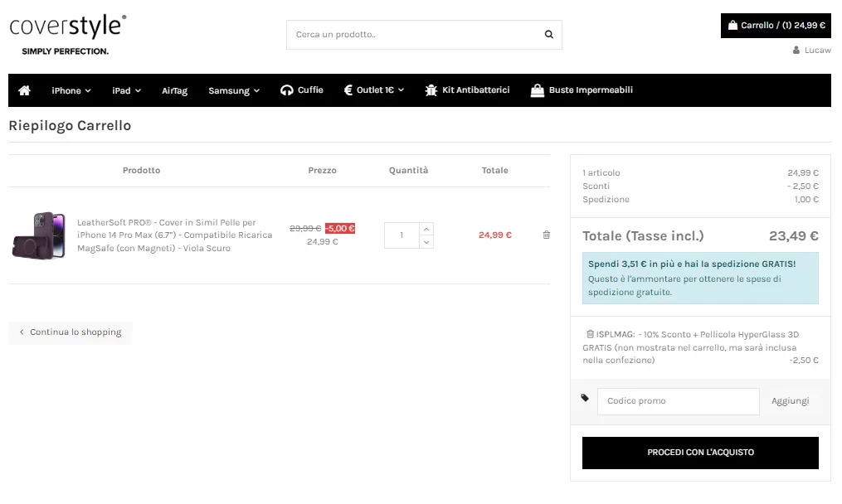Increase quantity with the up arrow
This screenshot has height=504, width=842.
click(426, 229)
